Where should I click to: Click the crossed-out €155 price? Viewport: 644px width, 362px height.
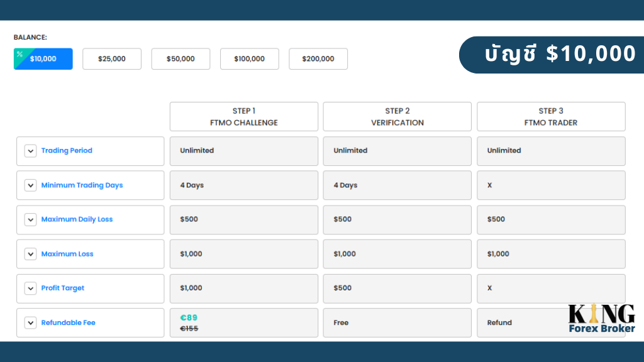click(189, 328)
